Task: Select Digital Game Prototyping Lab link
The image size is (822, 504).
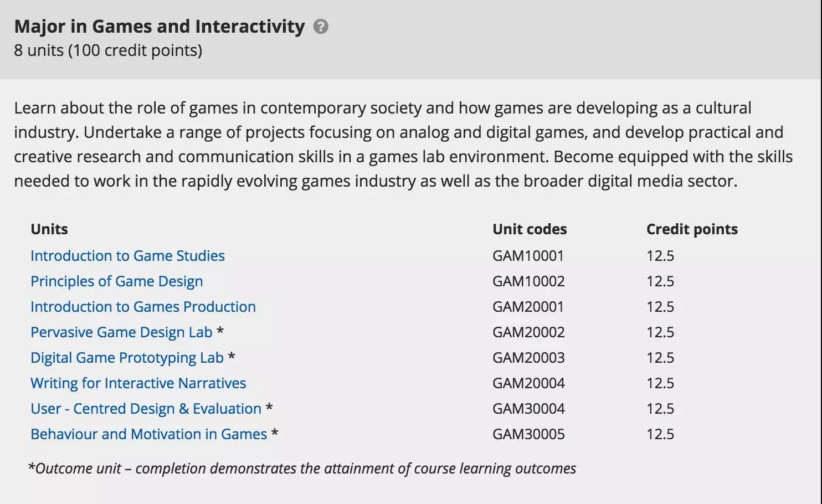Action: (127, 358)
